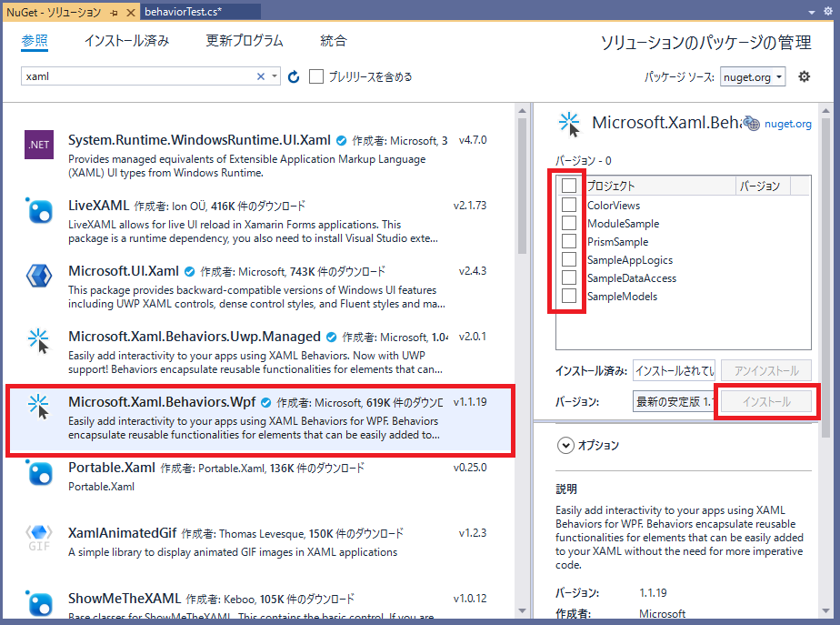Viewport: 840px width, 625px height.
Task: Open the document window settings gear at top right
Action: (x=828, y=11)
